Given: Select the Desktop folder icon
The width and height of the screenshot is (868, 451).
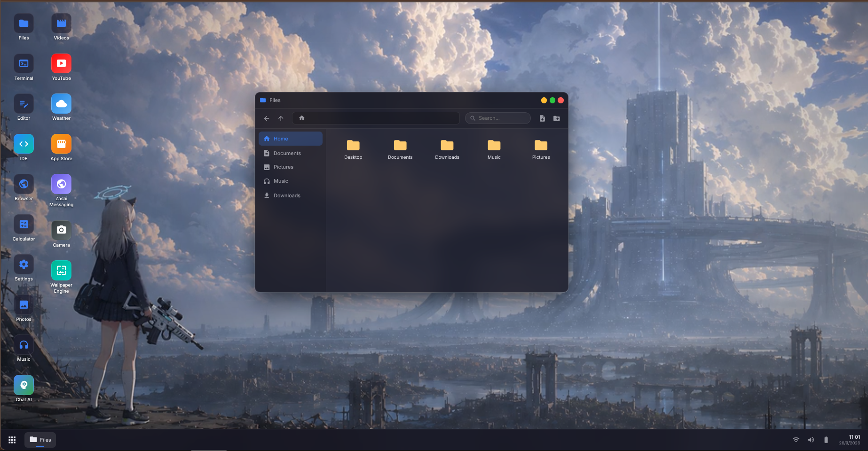Looking at the screenshot, I should (353, 149).
